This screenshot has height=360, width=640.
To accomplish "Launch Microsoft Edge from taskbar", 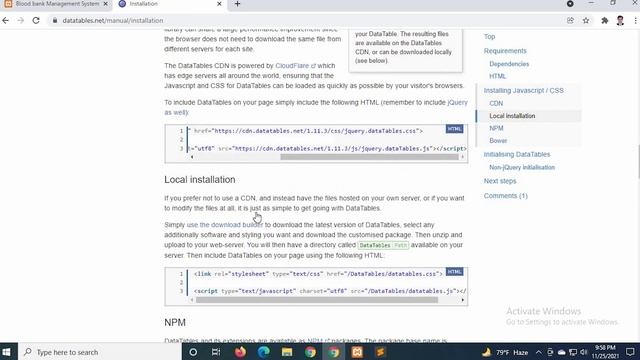I will click(x=264, y=352).
